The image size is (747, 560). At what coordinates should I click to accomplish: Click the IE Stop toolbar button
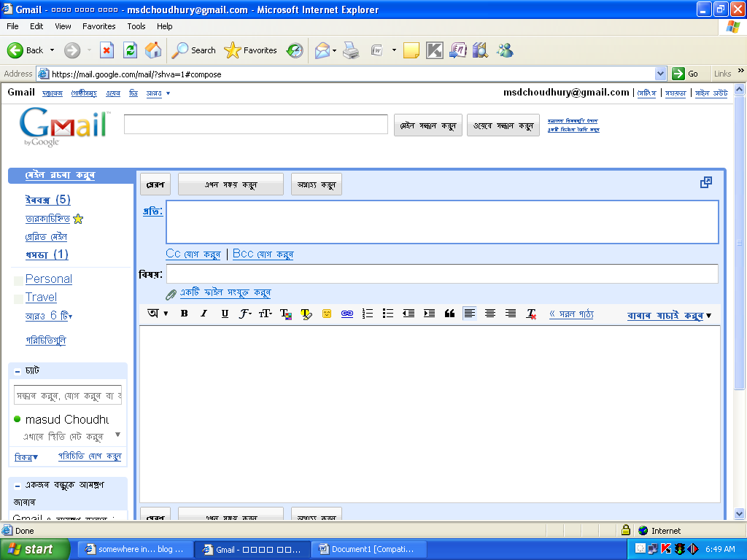(x=107, y=50)
